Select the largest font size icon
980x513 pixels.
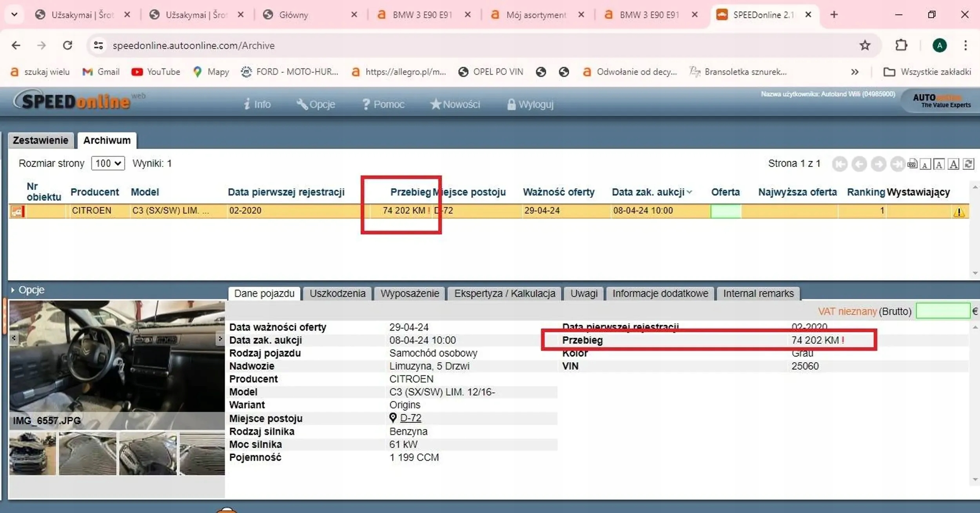point(954,164)
